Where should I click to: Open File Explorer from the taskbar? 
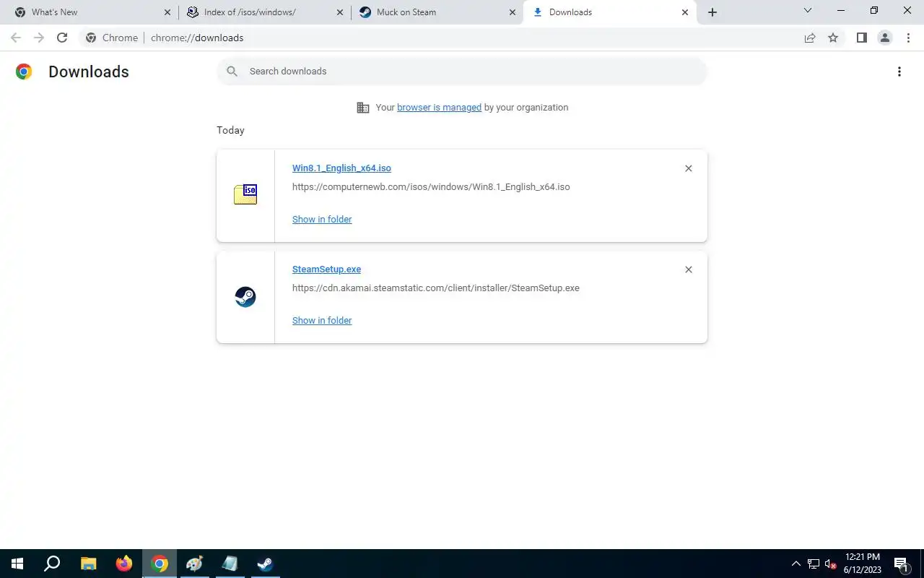[88, 564]
